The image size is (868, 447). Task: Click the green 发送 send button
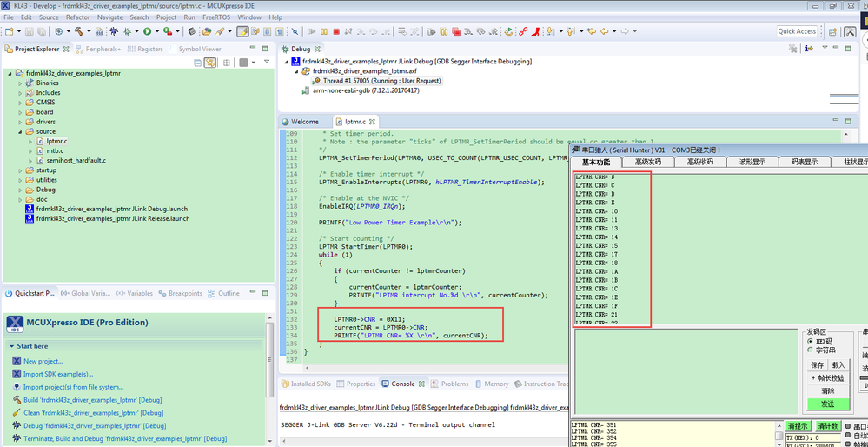(827, 404)
